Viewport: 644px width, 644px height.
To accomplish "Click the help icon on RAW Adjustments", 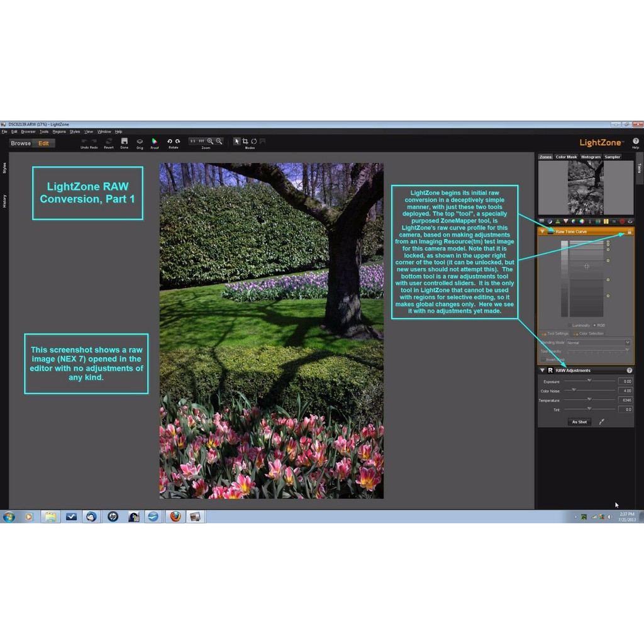I will 630,369.
